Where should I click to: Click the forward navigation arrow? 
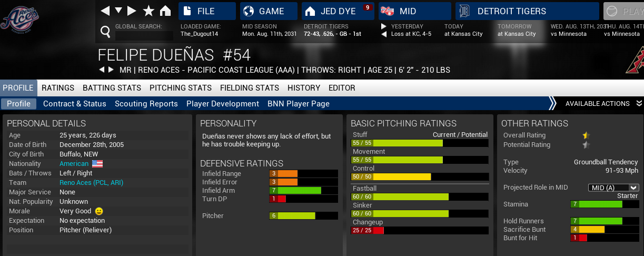pos(132,11)
